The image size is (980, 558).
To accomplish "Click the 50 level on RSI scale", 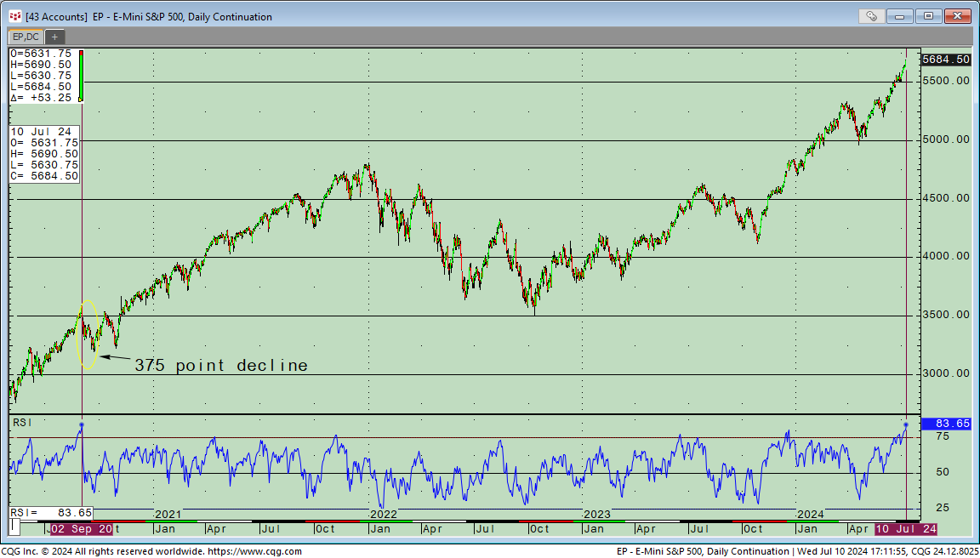I will [x=943, y=472].
